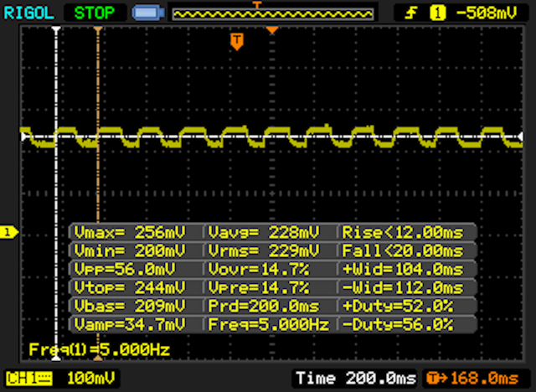The image size is (536, 392).
Task: Click the STOP run status indicator
Action: click(95, 13)
